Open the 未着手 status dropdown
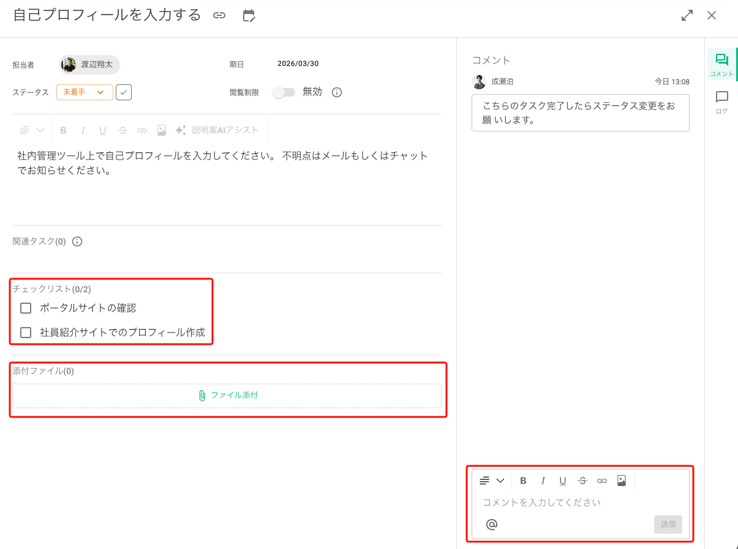The height and width of the screenshot is (549, 738). [x=84, y=92]
